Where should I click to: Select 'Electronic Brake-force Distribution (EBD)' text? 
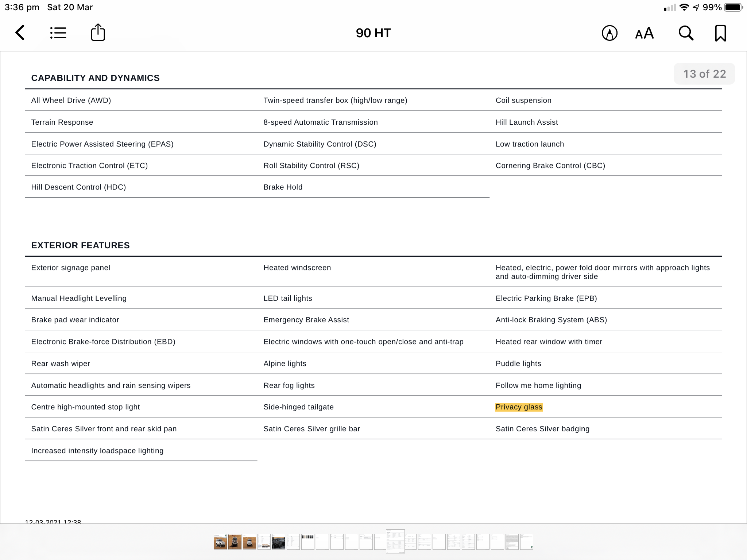click(x=103, y=342)
